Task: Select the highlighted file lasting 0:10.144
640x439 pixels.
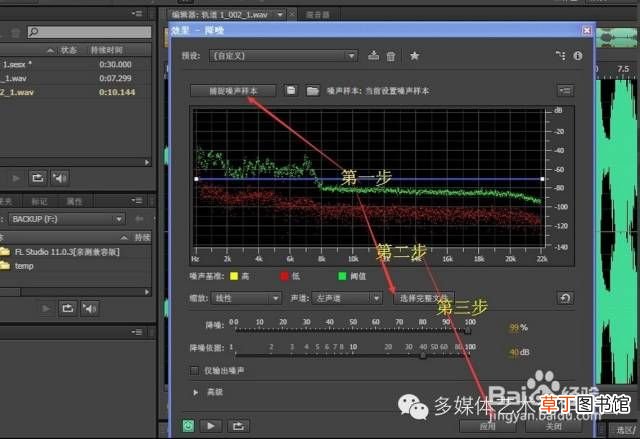Action: tap(76, 92)
